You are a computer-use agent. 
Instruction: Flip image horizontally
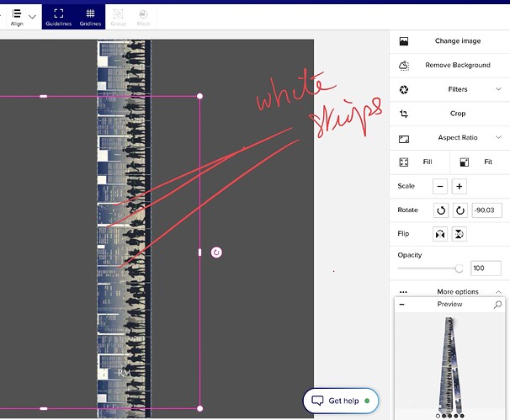[440, 234]
